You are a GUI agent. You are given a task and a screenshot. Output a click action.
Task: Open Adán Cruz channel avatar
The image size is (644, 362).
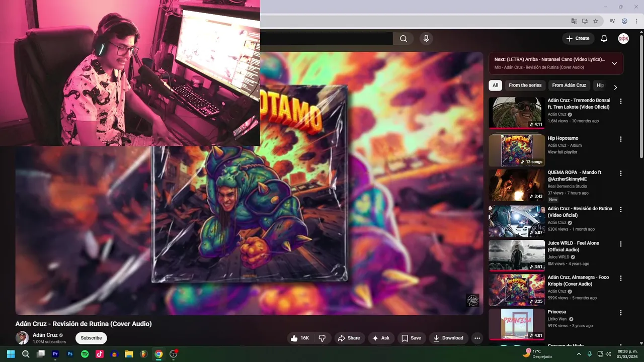point(22,338)
